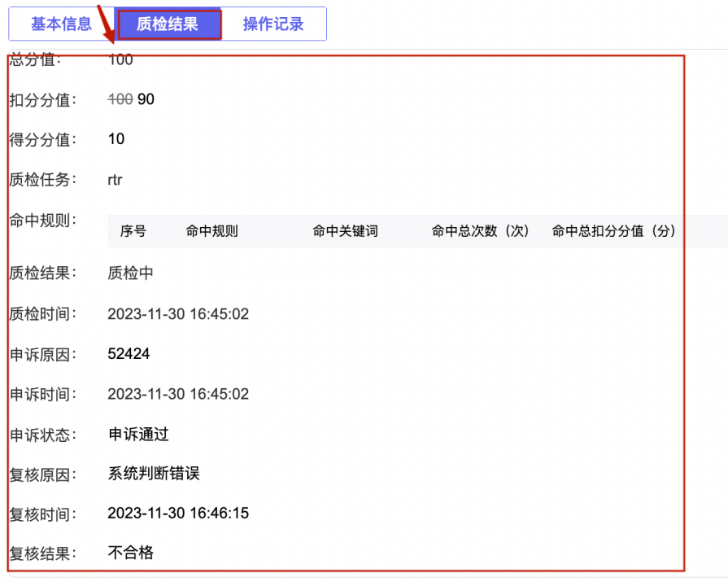
Task: Click the 质检任务 field label
Action: coord(43,179)
